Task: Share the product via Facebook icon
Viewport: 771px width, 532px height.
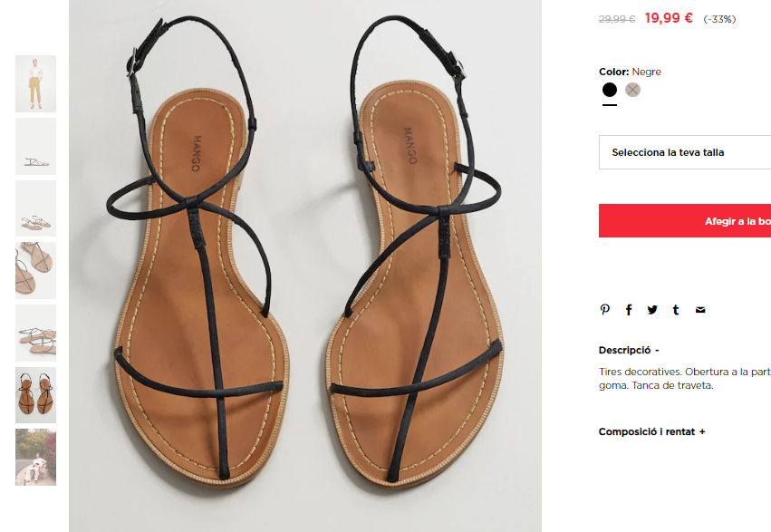Action: (629, 310)
